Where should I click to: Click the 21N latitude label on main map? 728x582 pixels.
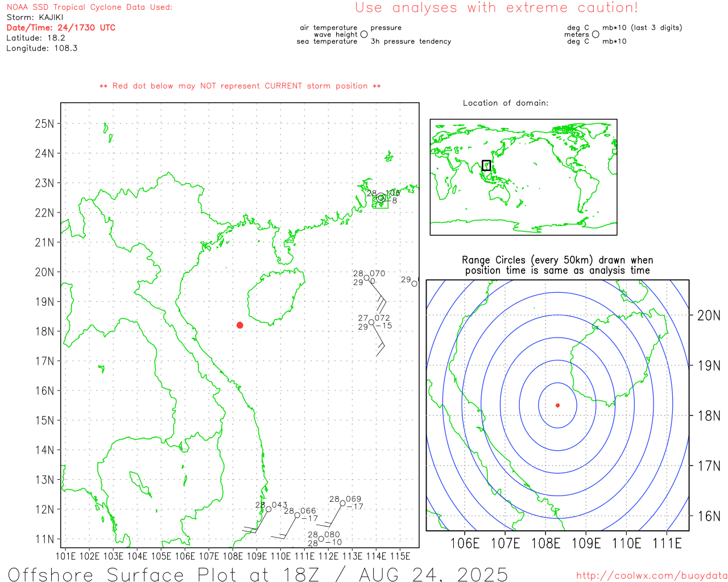click(45, 242)
